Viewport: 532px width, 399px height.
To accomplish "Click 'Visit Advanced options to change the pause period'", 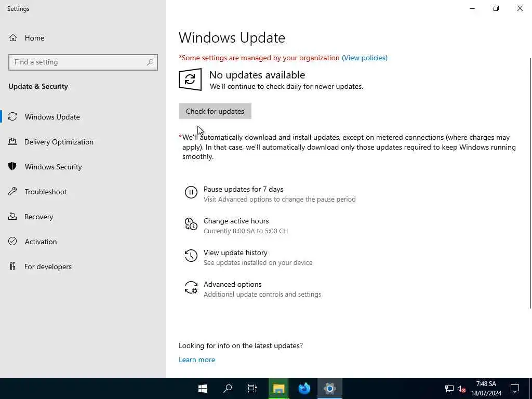I will [x=280, y=199].
